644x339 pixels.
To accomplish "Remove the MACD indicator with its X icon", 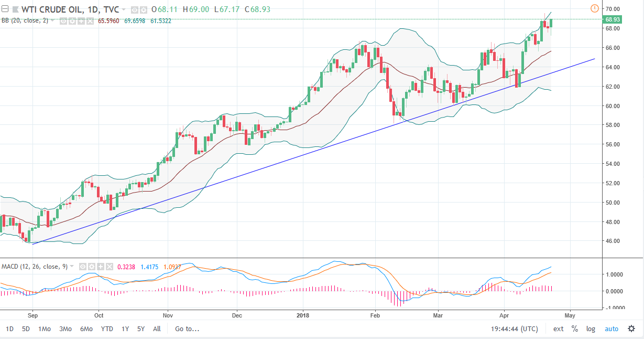I will (x=110, y=267).
